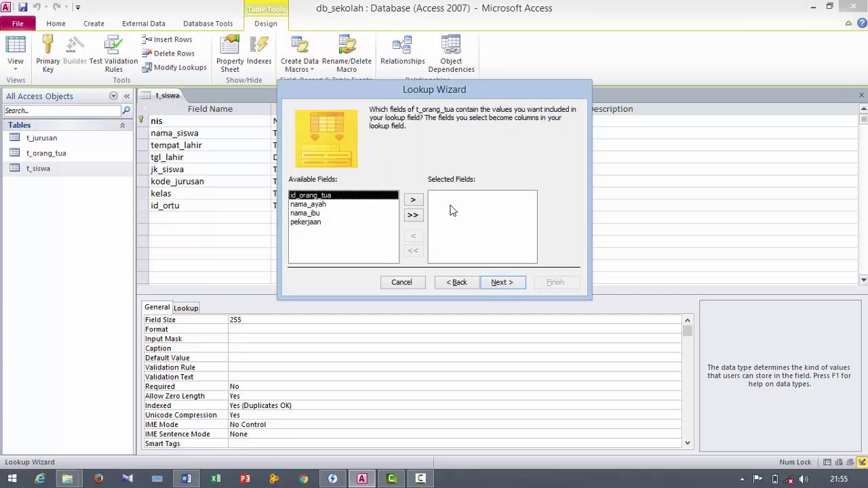Click Cancel in Lookup Wizard
Viewport: 868px width, 488px height.
pos(401,282)
